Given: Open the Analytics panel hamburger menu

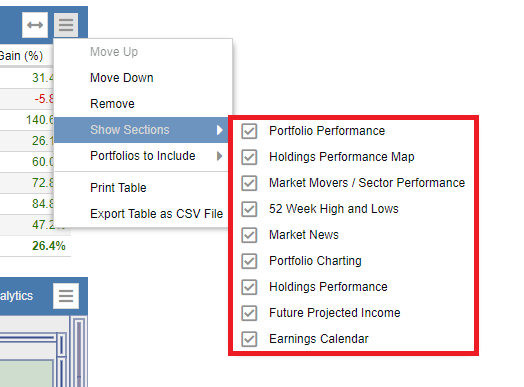Looking at the screenshot, I should point(66,296).
